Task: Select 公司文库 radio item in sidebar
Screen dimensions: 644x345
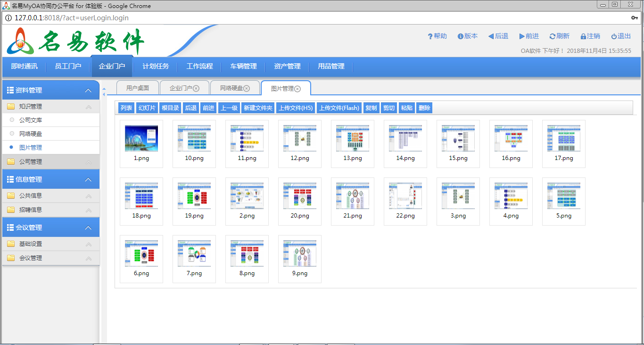Action: tap(12, 120)
